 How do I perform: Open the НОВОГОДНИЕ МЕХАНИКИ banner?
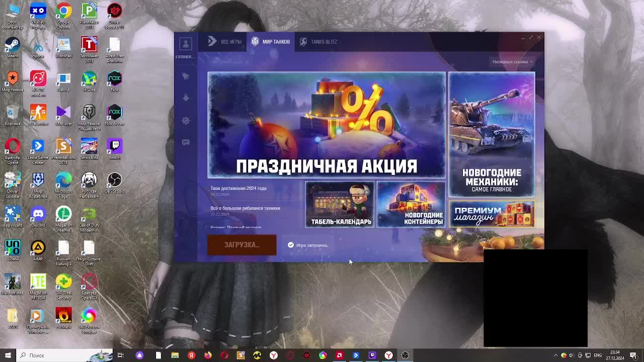(x=492, y=134)
